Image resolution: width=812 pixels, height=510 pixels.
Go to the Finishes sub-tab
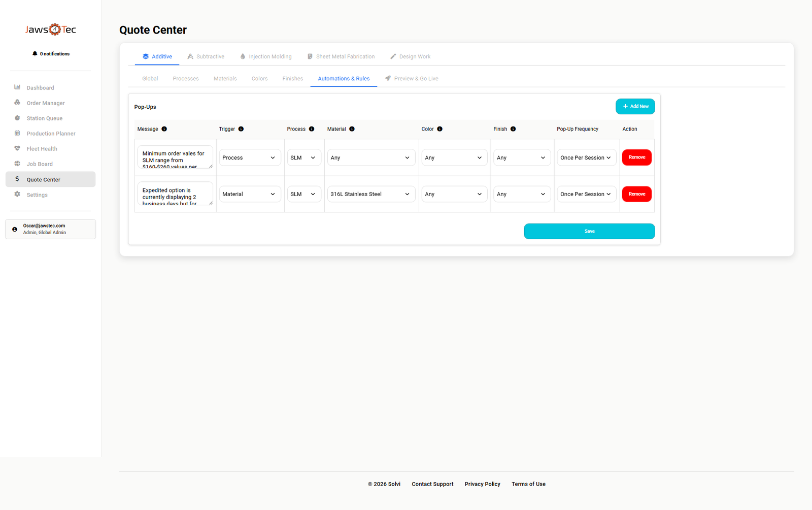click(x=293, y=78)
